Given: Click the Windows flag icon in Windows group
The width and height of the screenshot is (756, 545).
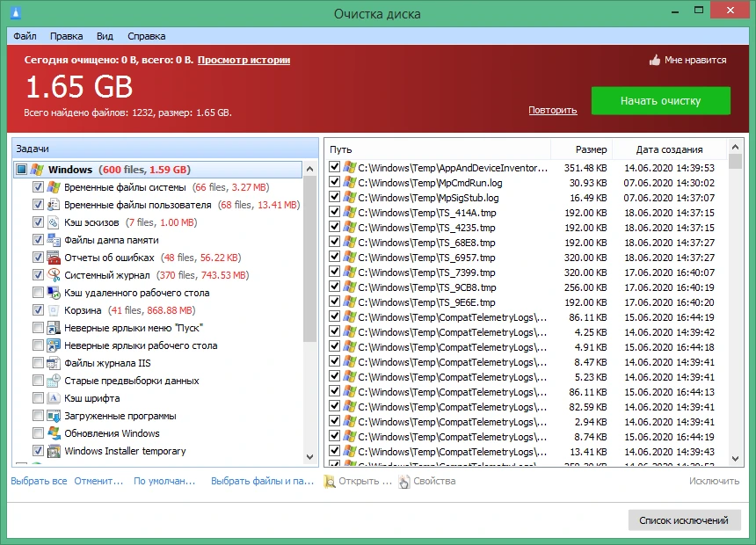Looking at the screenshot, I should point(37,170).
